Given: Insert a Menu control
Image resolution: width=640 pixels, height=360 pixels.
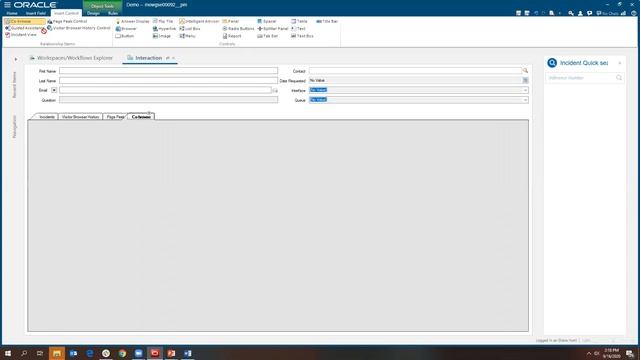Looking at the screenshot, I should click(x=187, y=36).
